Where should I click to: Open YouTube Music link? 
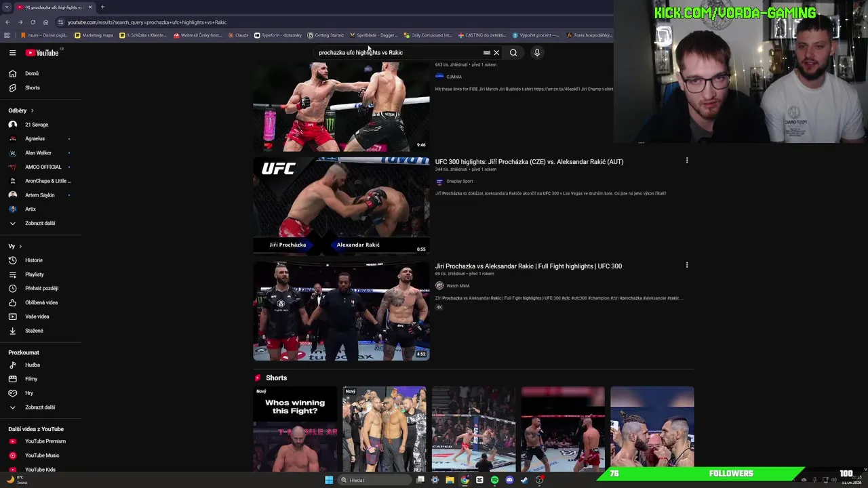coord(41,455)
